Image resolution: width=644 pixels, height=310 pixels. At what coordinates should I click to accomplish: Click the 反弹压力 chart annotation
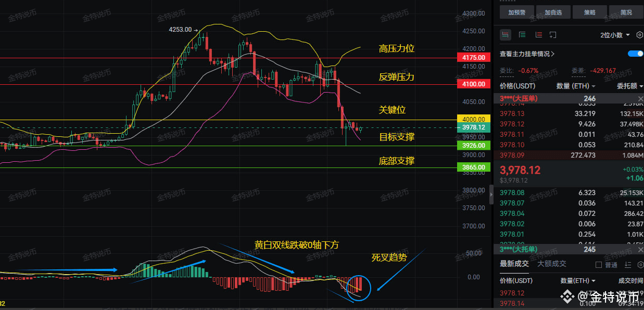coord(397,77)
